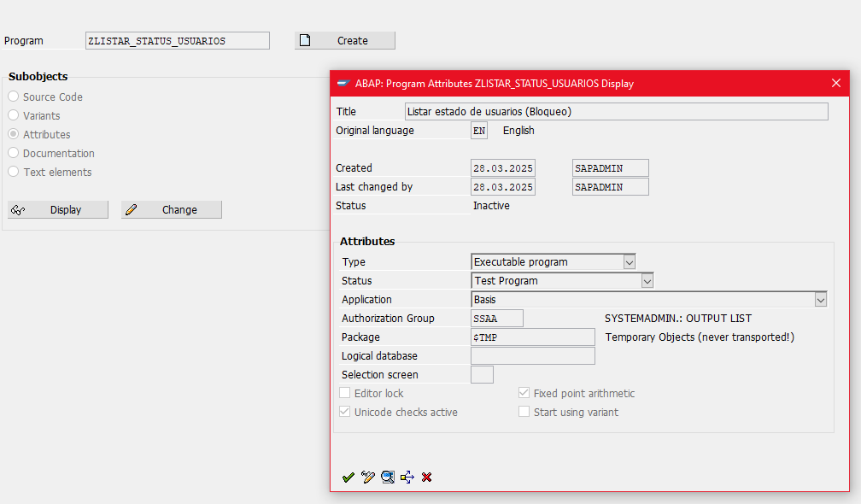Screen dimensions: 861x504
Task: Click the Package $TMP field
Action: pos(533,337)
